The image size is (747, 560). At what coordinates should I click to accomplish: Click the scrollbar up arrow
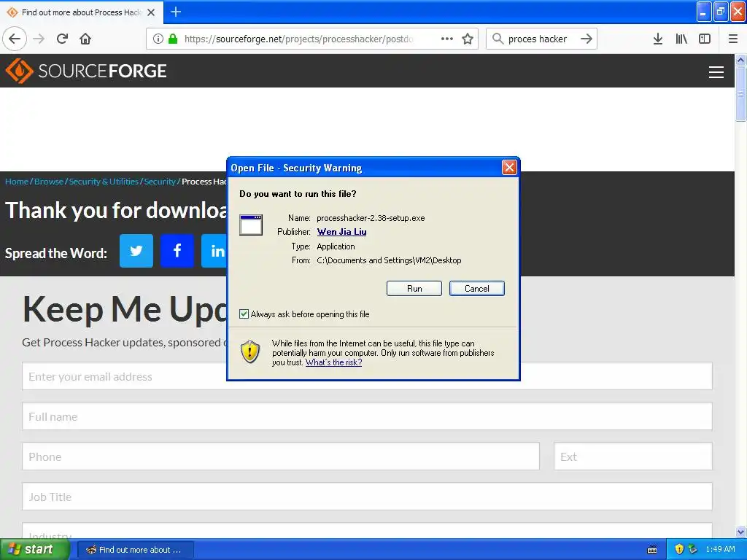(740, 60)
